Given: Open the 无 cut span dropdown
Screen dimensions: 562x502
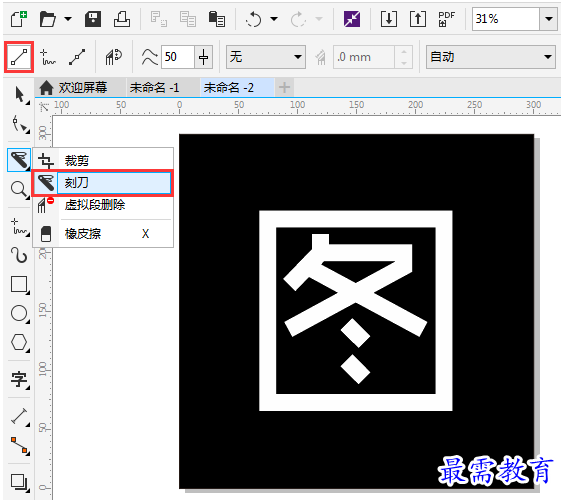Looking at the screenshot, I should click(266, 57).
